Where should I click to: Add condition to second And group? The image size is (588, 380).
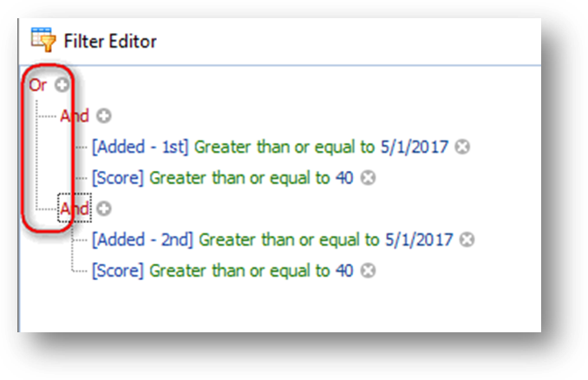pos(104,208)
